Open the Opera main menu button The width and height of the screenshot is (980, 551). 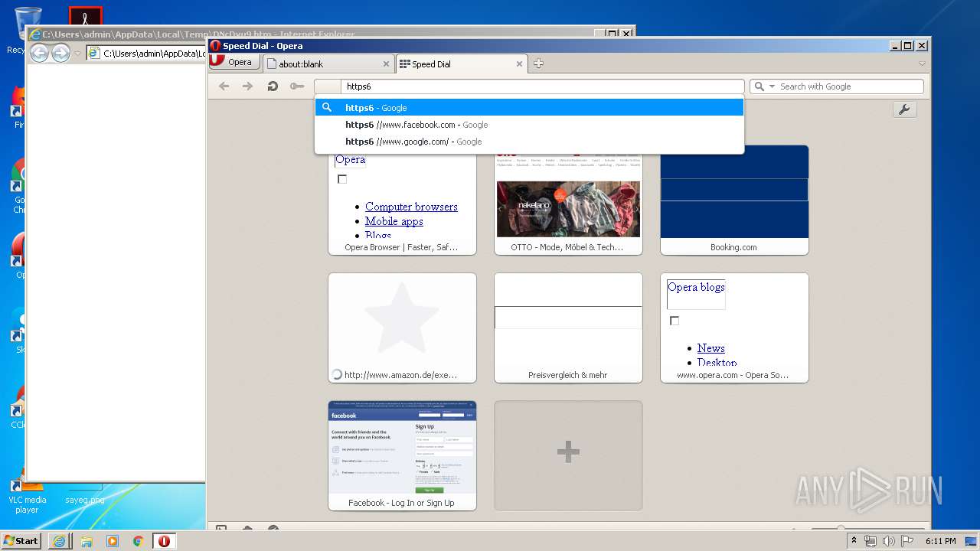(x=234, y=62)
